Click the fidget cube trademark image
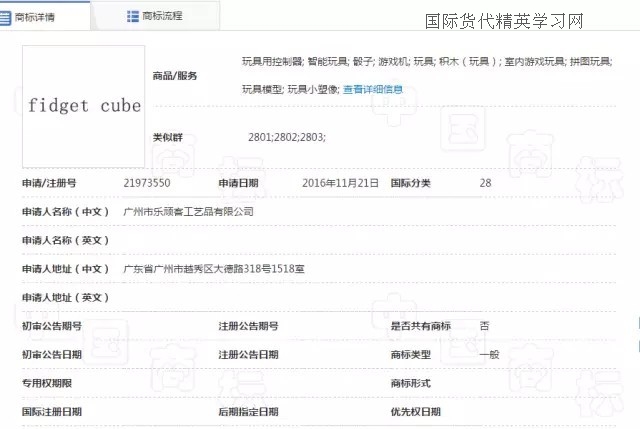 [84, 106]
